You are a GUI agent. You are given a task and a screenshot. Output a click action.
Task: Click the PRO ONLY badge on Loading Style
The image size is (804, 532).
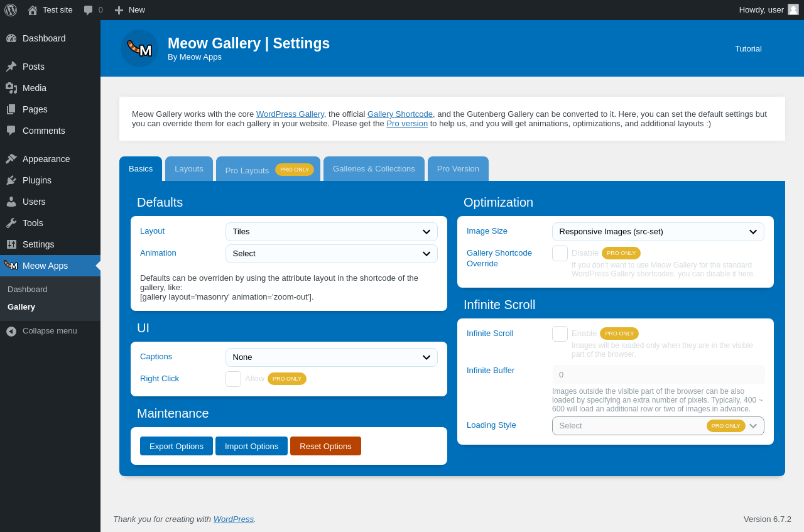point(726,426)
